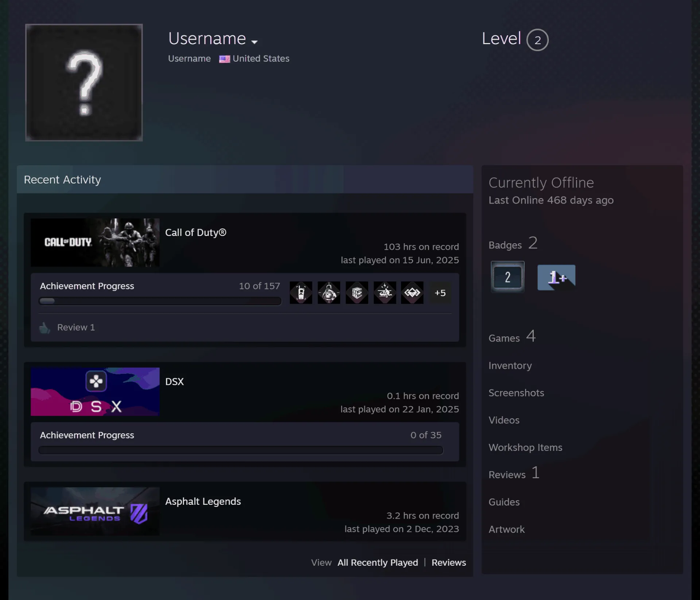
Task: Open the 1+ game collector badge
Action: coord(556,278)
